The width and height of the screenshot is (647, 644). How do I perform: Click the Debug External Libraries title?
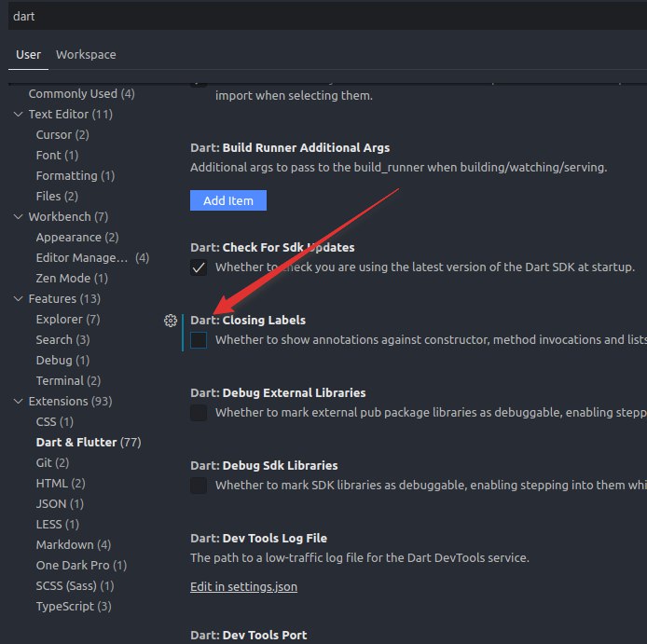(278, 392)
